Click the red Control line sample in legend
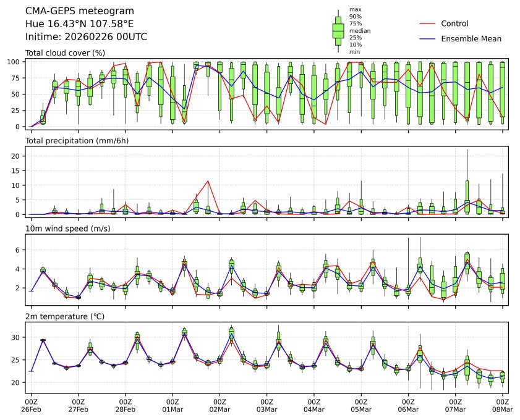This screenshot has width=520, height=420. pos(427,23)
